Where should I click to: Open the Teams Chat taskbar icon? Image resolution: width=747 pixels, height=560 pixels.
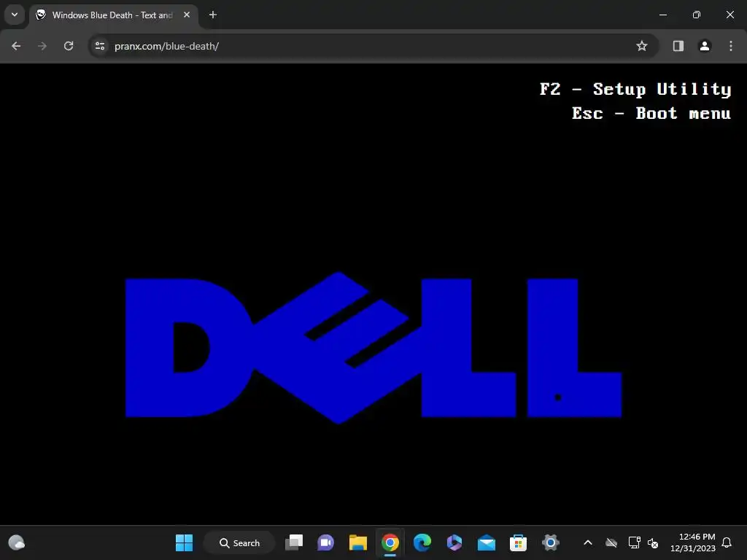(x=326, y=542)
